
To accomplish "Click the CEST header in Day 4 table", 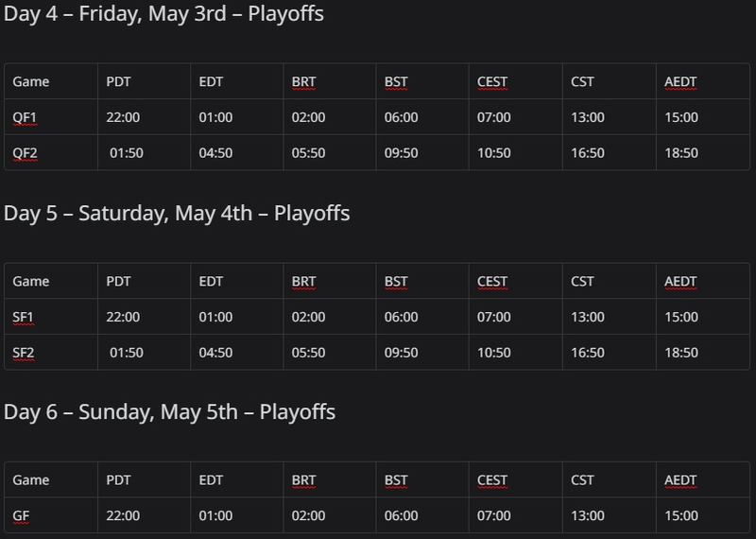I will [x=492, y=81].
